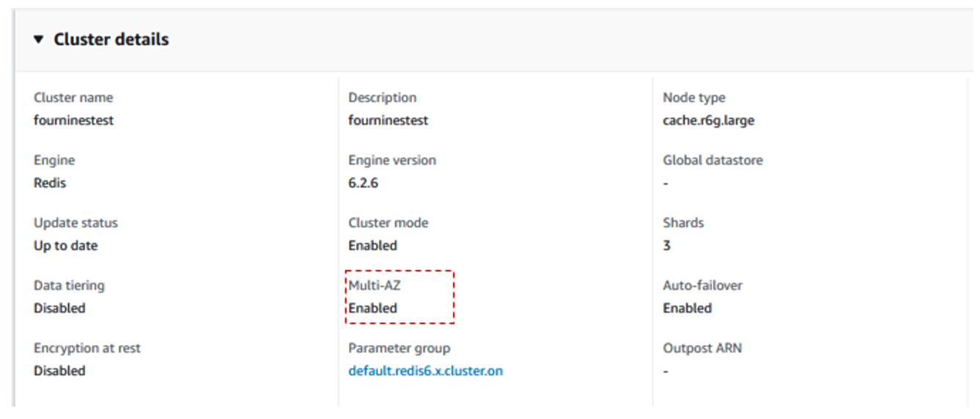Select the Shards count value 3
Viewport: 980px width, 419px height.
coord(667,245)
